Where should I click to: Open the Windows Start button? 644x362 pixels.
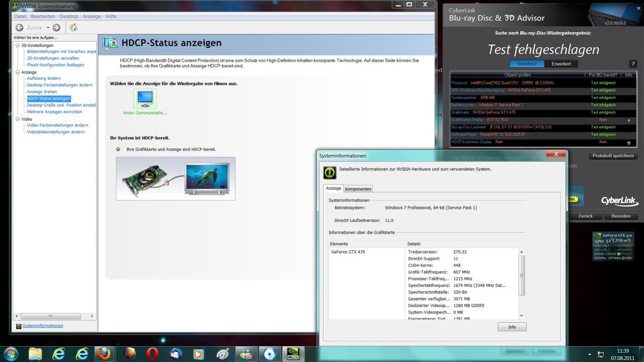(x=11, y=354)
